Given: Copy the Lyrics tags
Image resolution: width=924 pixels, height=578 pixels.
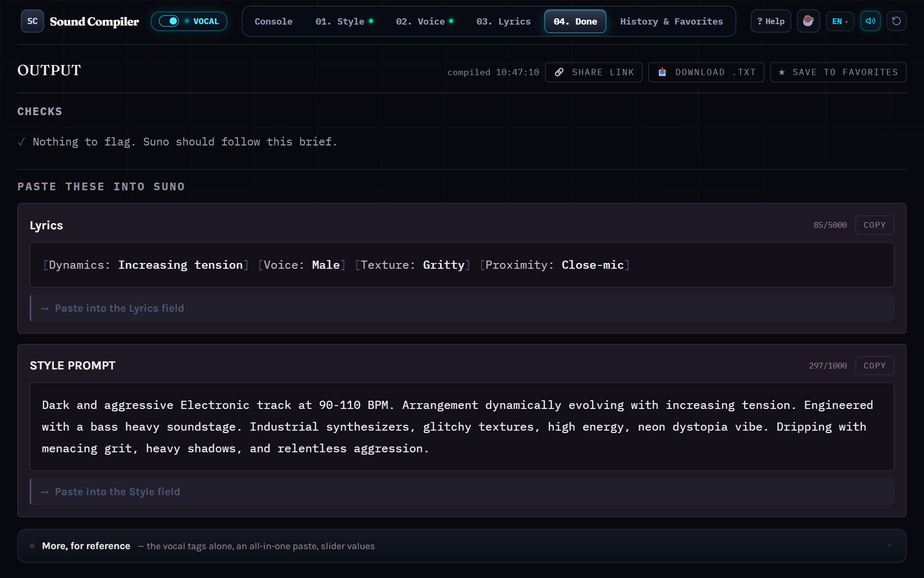Looking at the screenshot, I should (874, 225).
